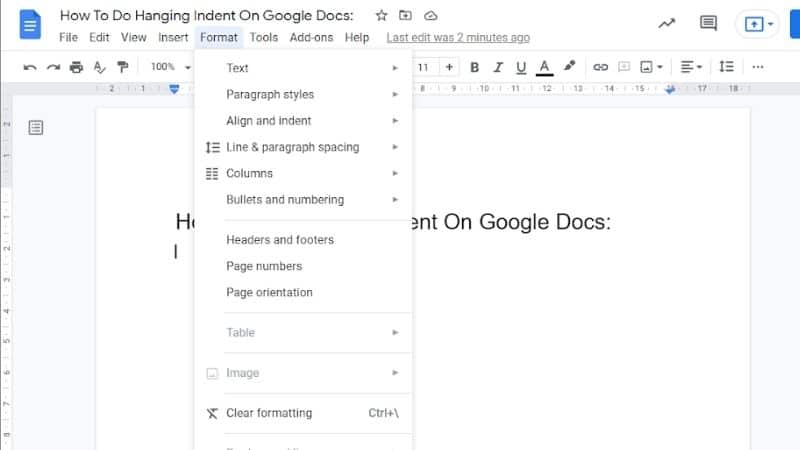
Task: Select Clear formatting
Action: click(303, 413)
